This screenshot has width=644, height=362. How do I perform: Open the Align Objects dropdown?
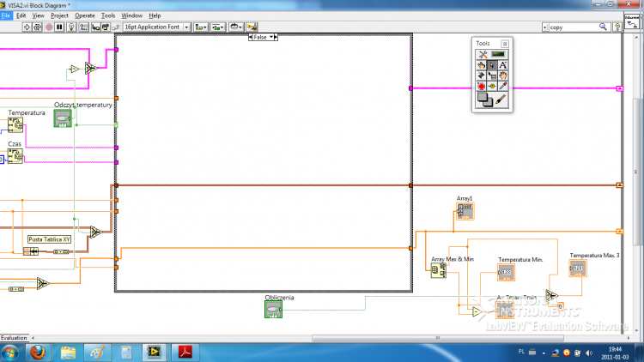tap(201, 27)
